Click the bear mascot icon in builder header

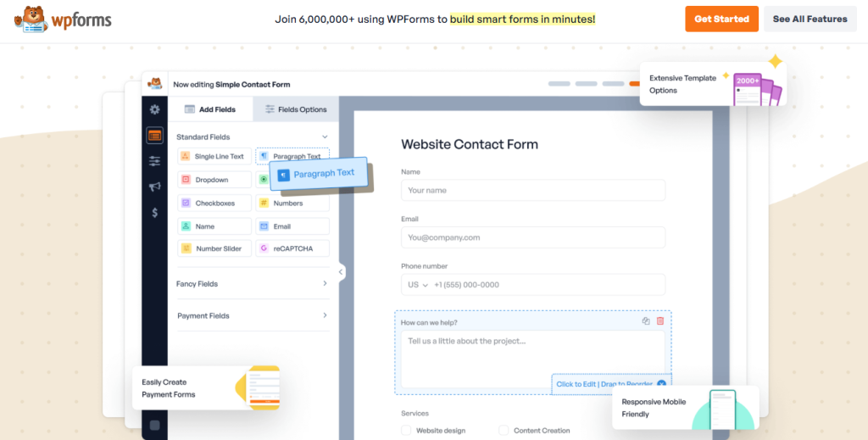[154, 84]
